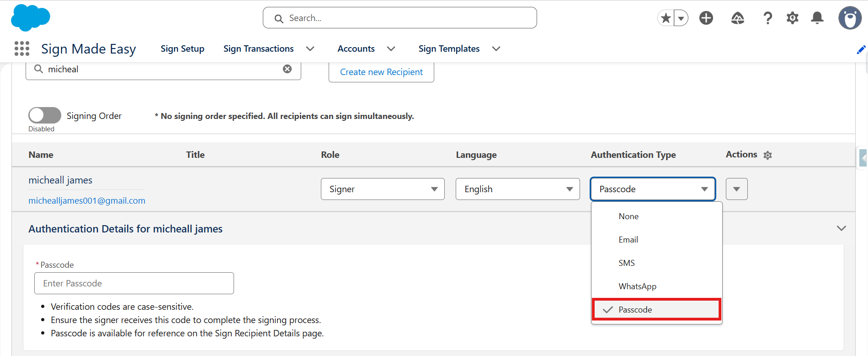Expand the Sign Templates tab chevron
Screen dimensions: 868x356
496,49
